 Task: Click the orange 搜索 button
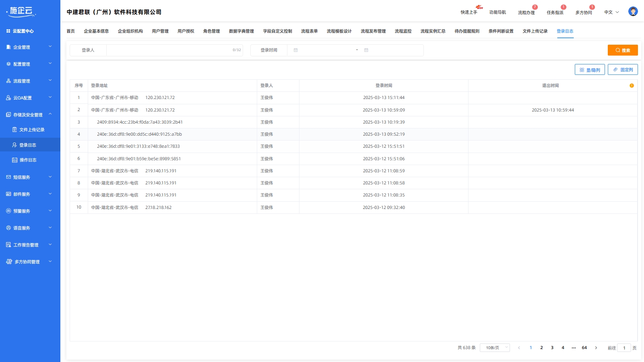(x=623, y=50)
